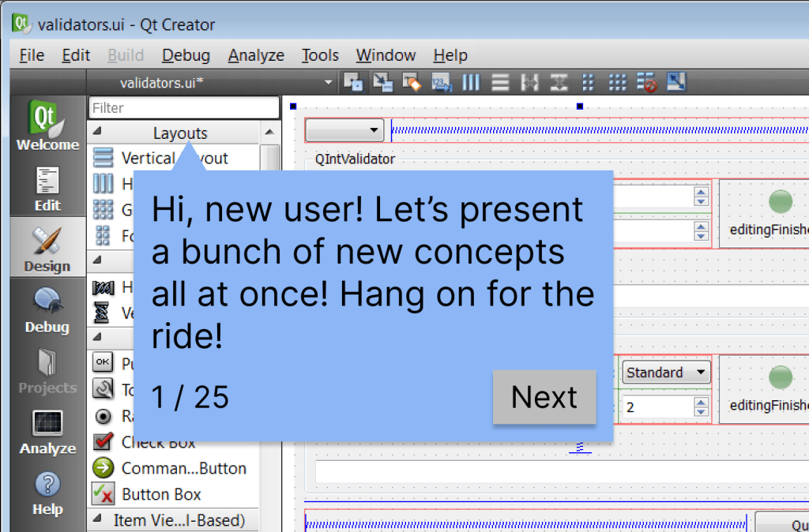Click Next in the tutorial popup
The image size is (809, 532).
click(x=544, y=397)
